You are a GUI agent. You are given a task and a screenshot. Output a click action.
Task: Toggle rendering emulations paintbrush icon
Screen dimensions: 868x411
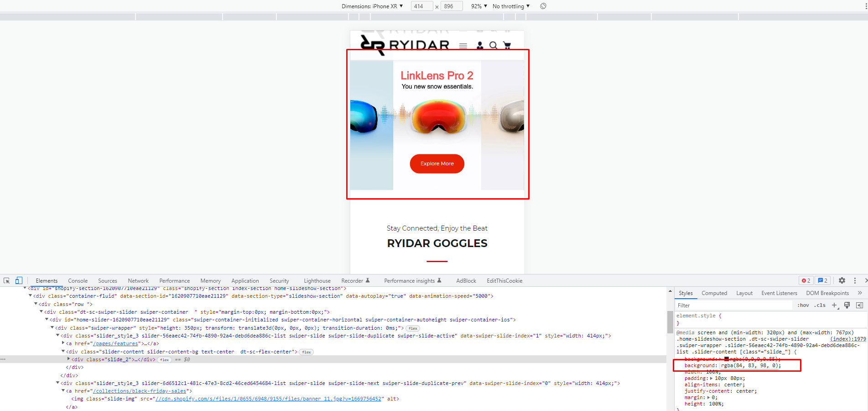[847, 305]
